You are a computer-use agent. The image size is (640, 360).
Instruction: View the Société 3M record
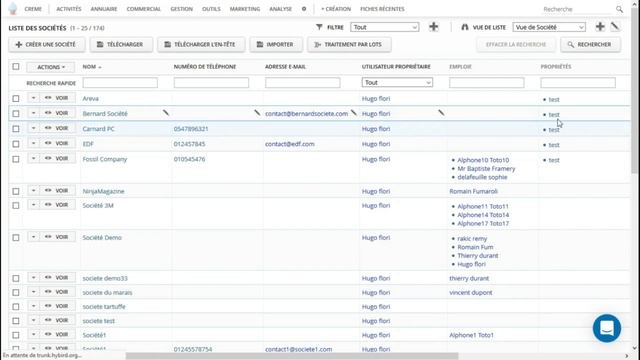click(58, 204)
